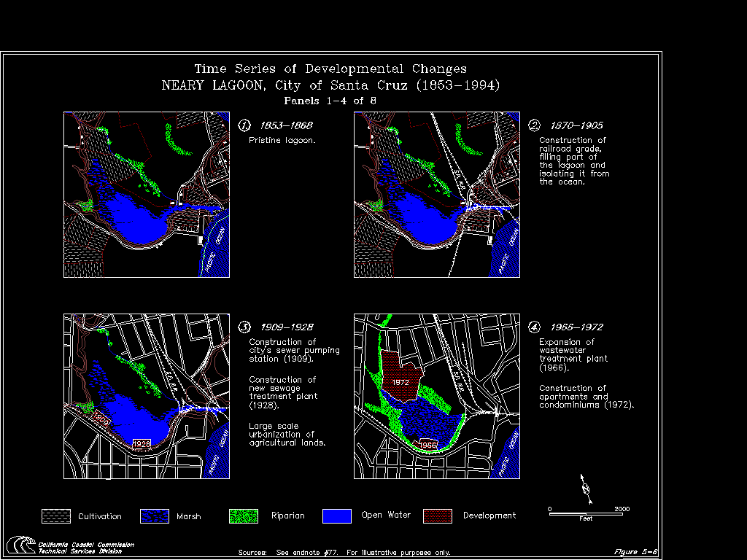Click the "Riparian" legend label

(x=287, y=516)
